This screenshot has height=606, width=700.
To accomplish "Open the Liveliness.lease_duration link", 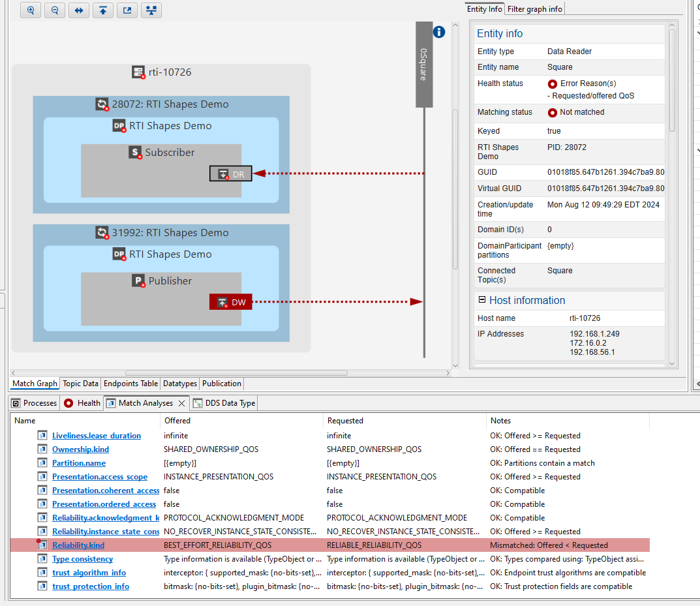I will tap(97, 436).
